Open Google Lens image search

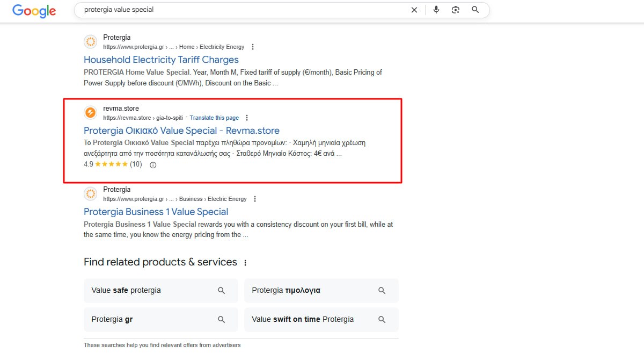[x=456, y=10]
